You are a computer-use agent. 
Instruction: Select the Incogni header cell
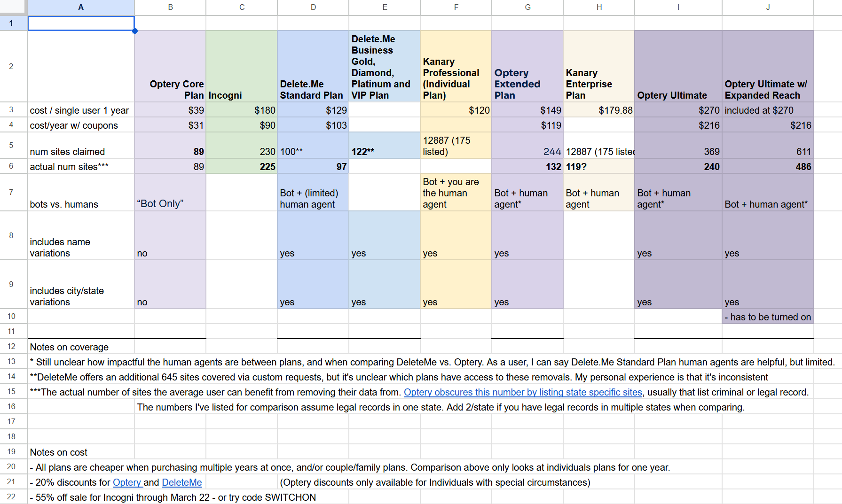(x=241, y=66)
